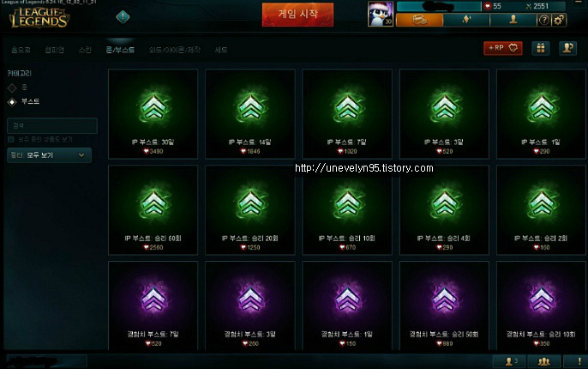The image size is (588, 369).
Task: Click the red 게임 시작 button
Action: coord(297,15)
